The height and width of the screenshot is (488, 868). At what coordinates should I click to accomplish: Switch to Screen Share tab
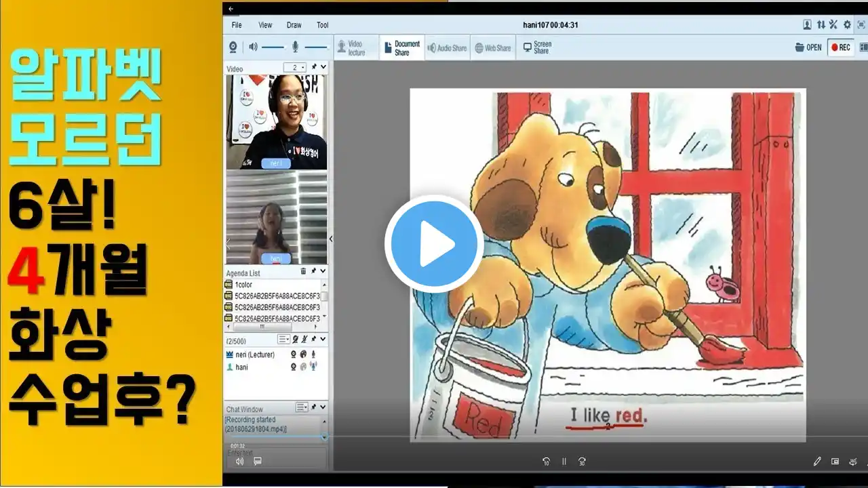[537, 47]
